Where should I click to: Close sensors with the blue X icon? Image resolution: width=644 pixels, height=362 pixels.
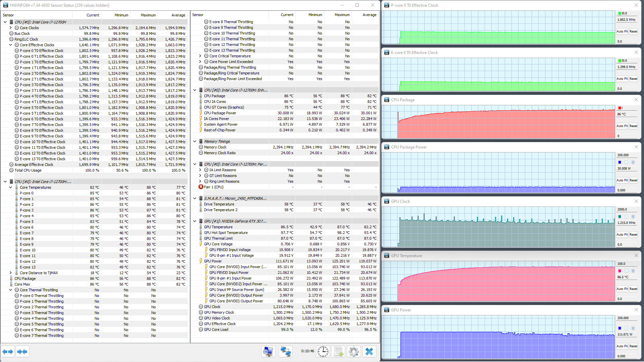pyautogui.click(x=369, y=351)
